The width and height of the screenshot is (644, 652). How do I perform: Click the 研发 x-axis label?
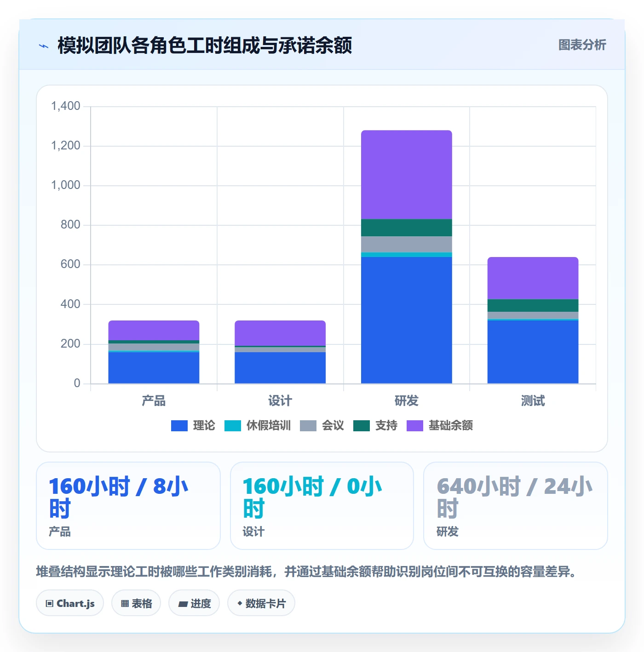(407, 401)
